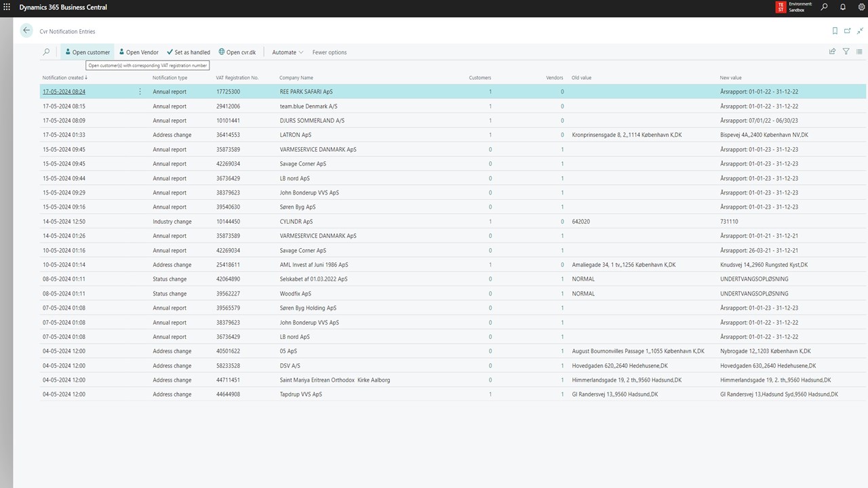The image size is (868, 488).
Task: Click the Kronprinsensgade 8 old address cell
Action: pyautogui.click(x=627, y=135)
